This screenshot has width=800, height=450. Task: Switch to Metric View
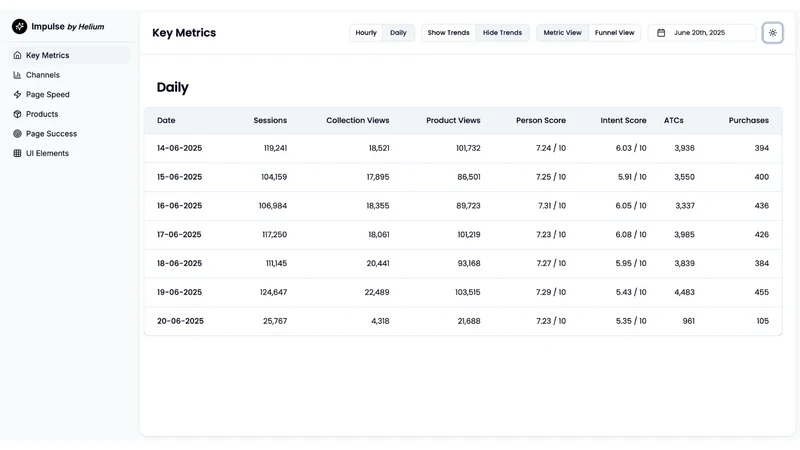[x=562, y=33]
